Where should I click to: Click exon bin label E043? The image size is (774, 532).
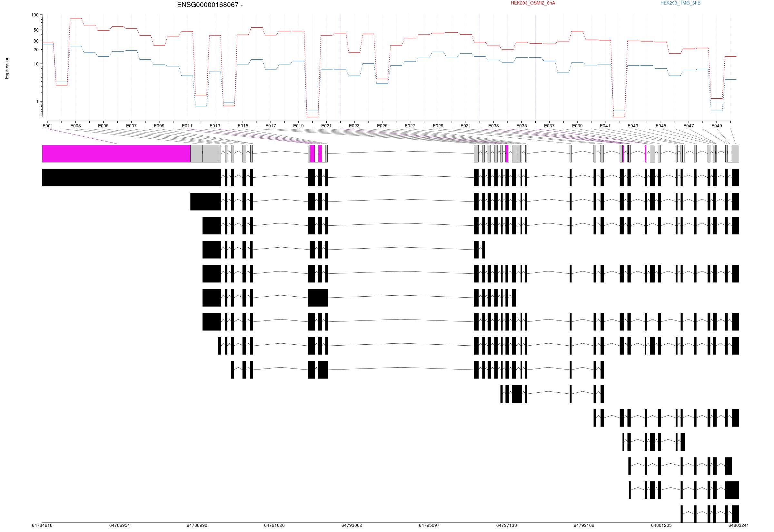[633, 126]
